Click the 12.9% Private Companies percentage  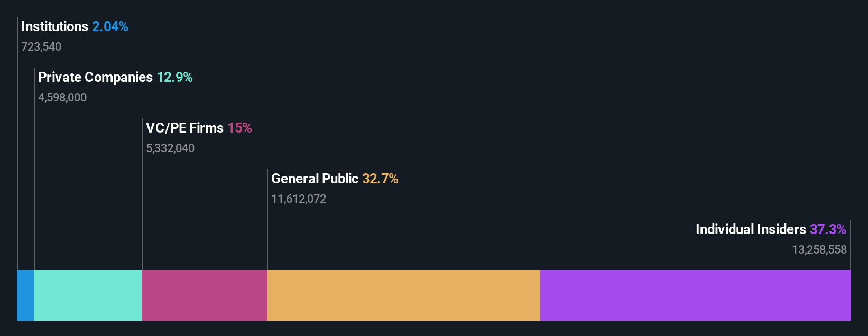(174, 77)
